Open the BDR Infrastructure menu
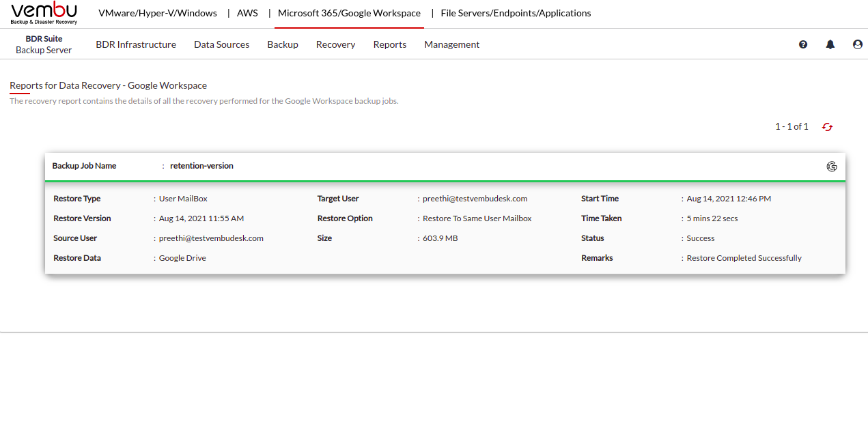The height and width of the screenshot is (426, 868). pos(136,44)
